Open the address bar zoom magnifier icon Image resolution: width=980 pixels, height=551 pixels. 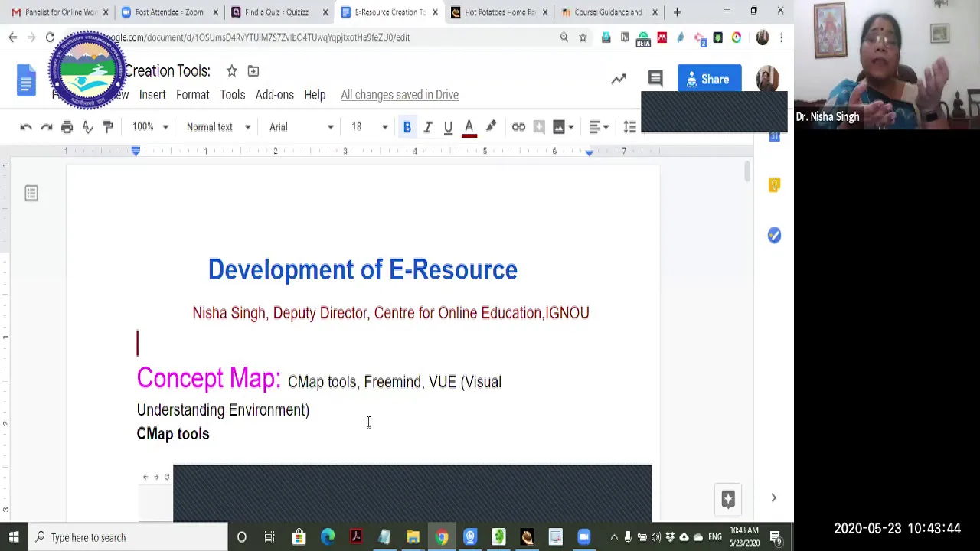click(x=564, y=37)
